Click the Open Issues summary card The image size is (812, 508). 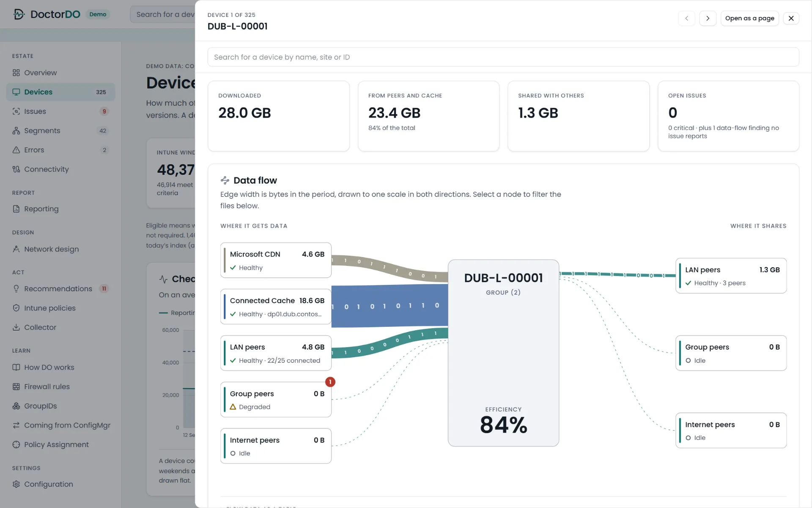click(x=728, y=116)
